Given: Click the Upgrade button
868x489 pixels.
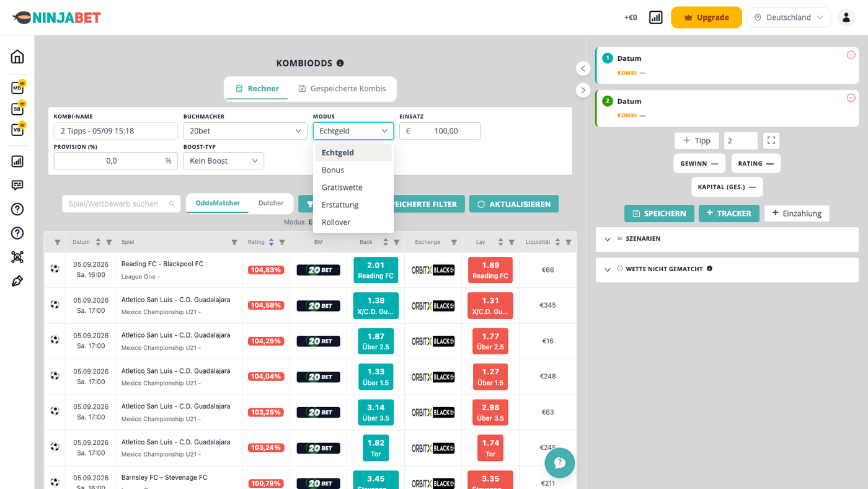Looking at the screenshot, I should tap(706, 17).
